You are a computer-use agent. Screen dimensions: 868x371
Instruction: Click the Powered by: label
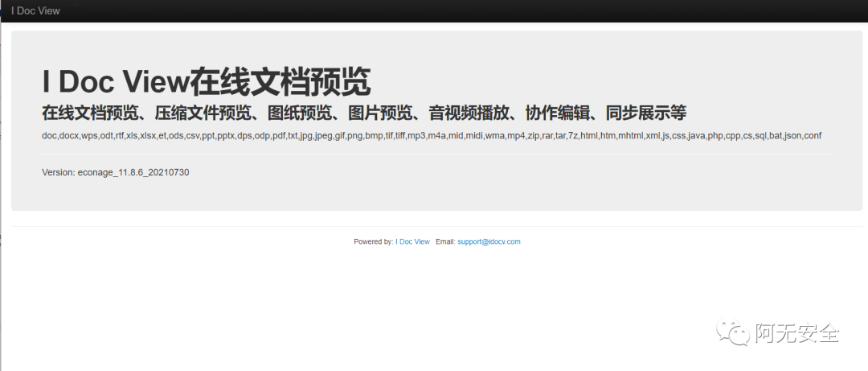(374, 241)
